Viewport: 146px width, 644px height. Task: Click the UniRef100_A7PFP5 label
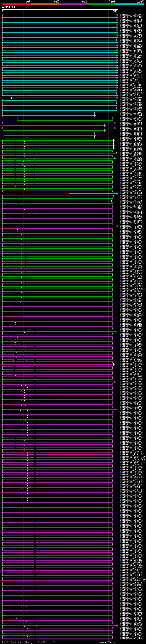coord(131,35)
